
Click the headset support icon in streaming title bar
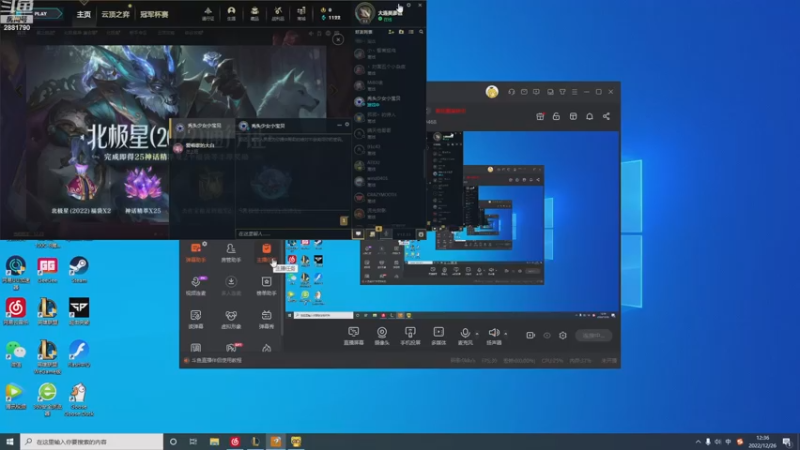pos(511,92)
